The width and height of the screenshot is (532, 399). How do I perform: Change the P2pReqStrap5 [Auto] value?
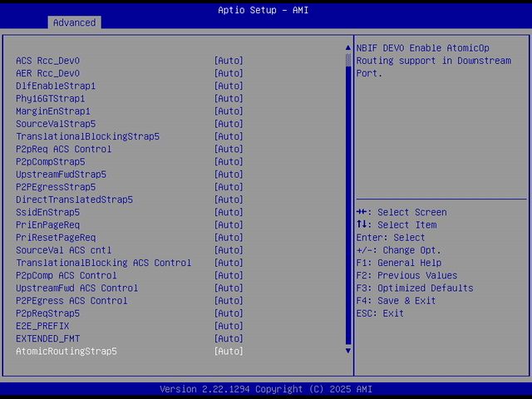pyautogui.click(x=229, y=313)
